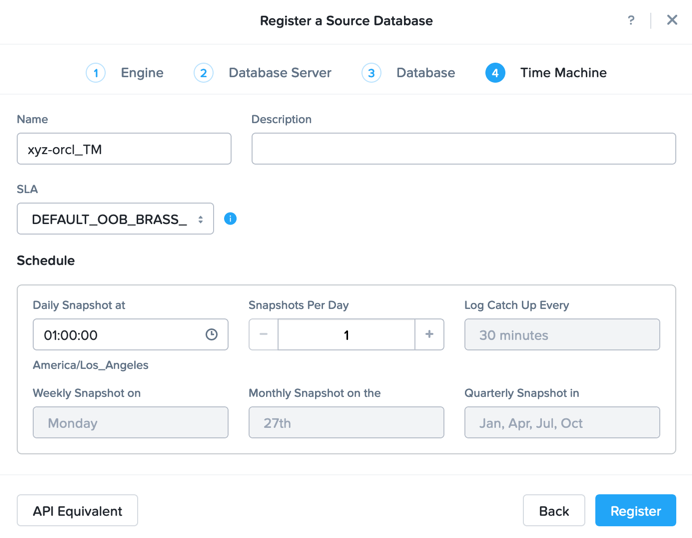Close the Register a Source Database dialog
Screen dimensions: 692x538
pyautogui.click(x=672, y=20)
